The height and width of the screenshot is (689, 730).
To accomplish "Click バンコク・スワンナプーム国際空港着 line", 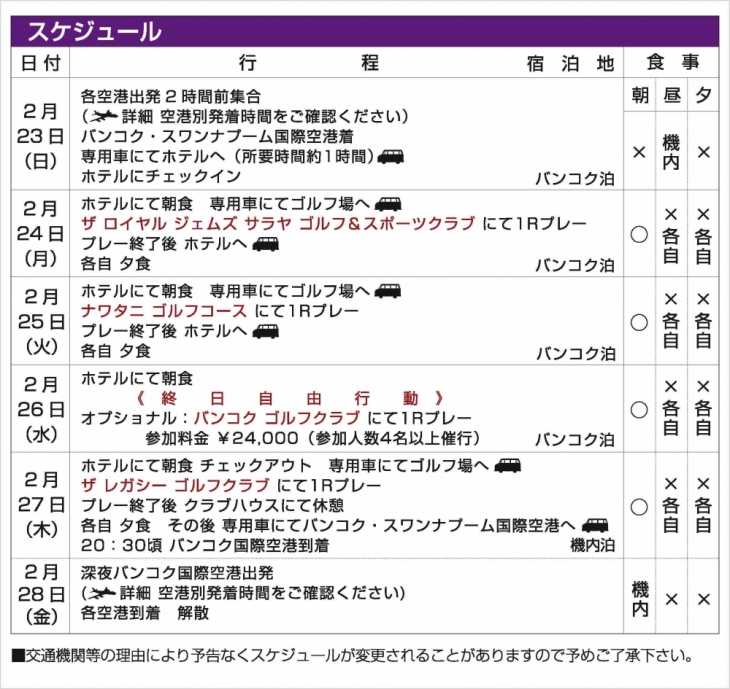I will tap(217, 136).
